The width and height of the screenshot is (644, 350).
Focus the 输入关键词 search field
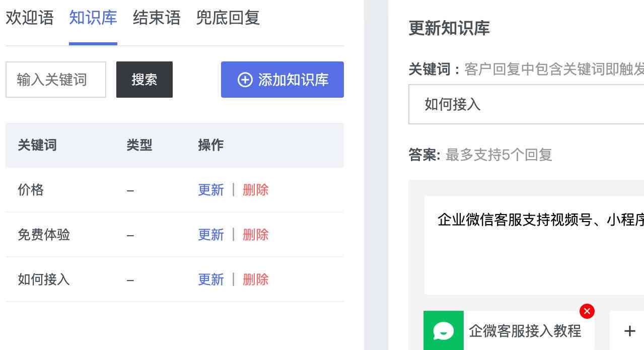pos(56,80)
